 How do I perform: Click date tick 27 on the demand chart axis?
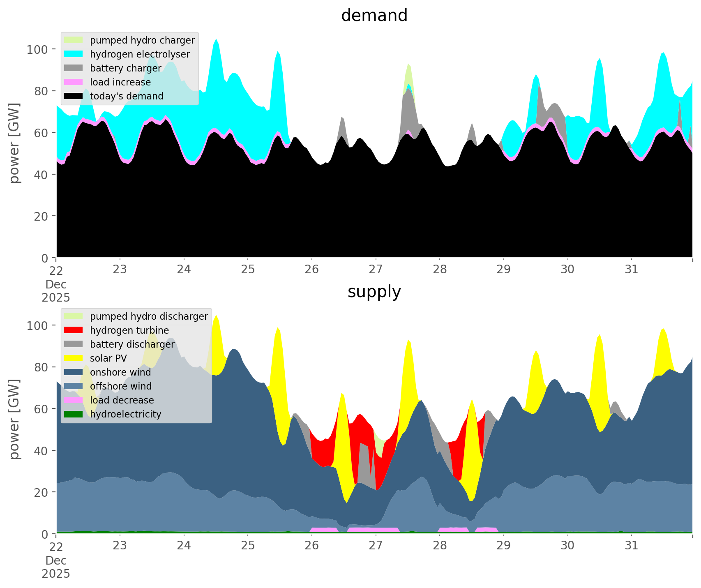[376, 270]
